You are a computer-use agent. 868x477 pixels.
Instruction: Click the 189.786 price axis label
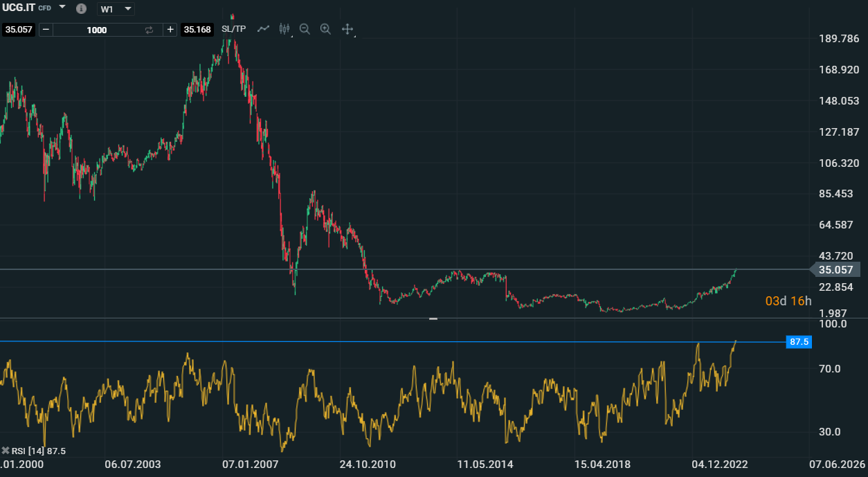click(x=839, y=39)
